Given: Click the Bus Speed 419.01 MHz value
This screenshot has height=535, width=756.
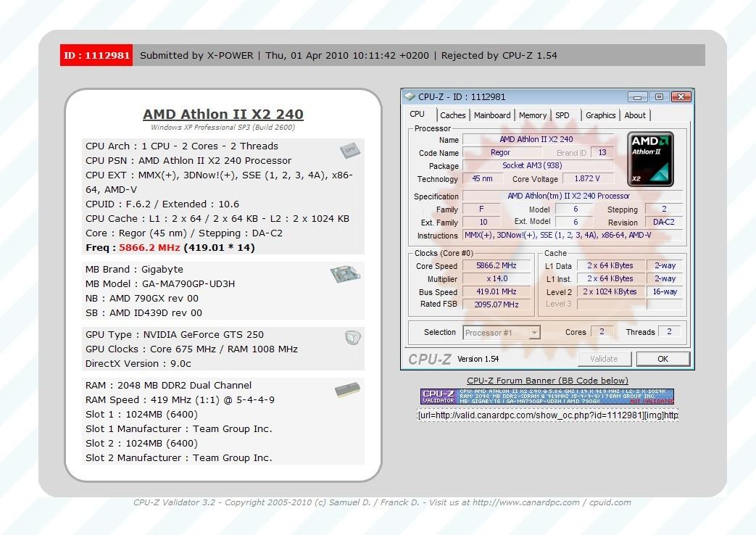Looking at the screenshot, I should click(496, 292).
